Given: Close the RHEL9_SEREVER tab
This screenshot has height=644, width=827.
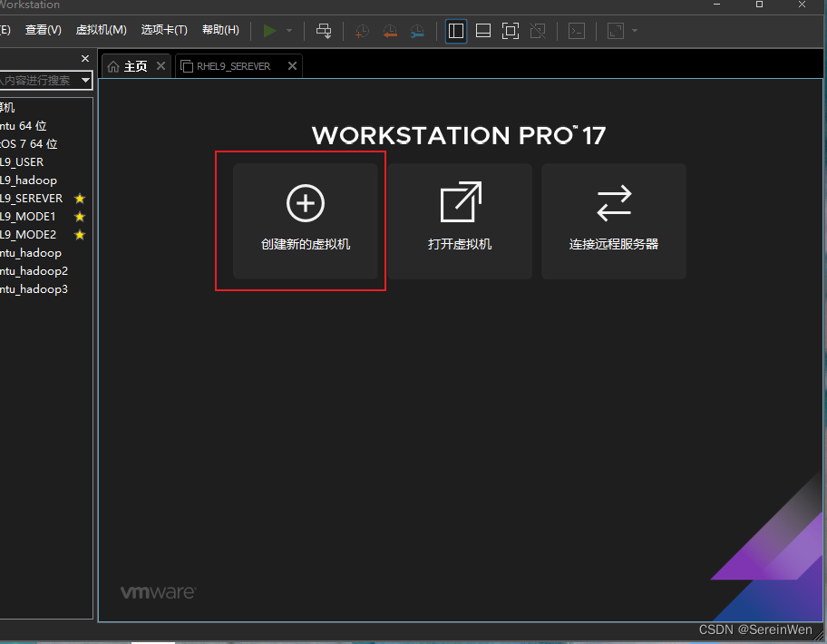Looking at the screenshot, I should 292,66.
